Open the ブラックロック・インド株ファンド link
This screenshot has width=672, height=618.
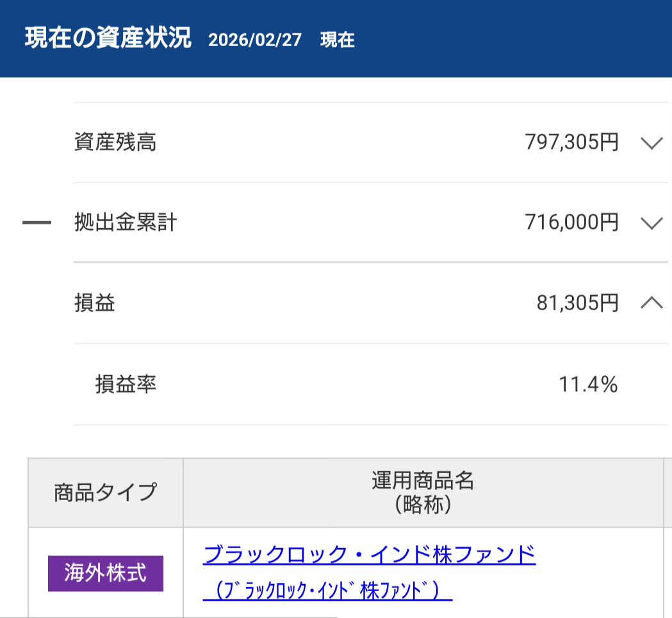[369, 554]
